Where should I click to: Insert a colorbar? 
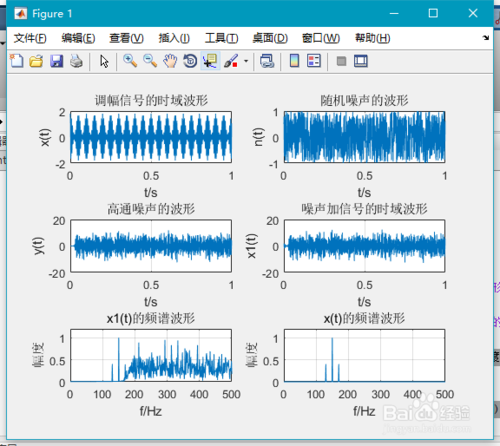pos(294,61)
